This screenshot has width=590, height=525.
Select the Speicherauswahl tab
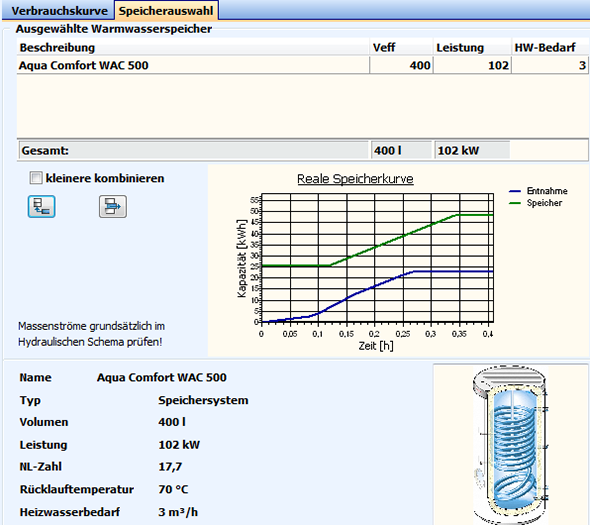(x=166, y=11)
